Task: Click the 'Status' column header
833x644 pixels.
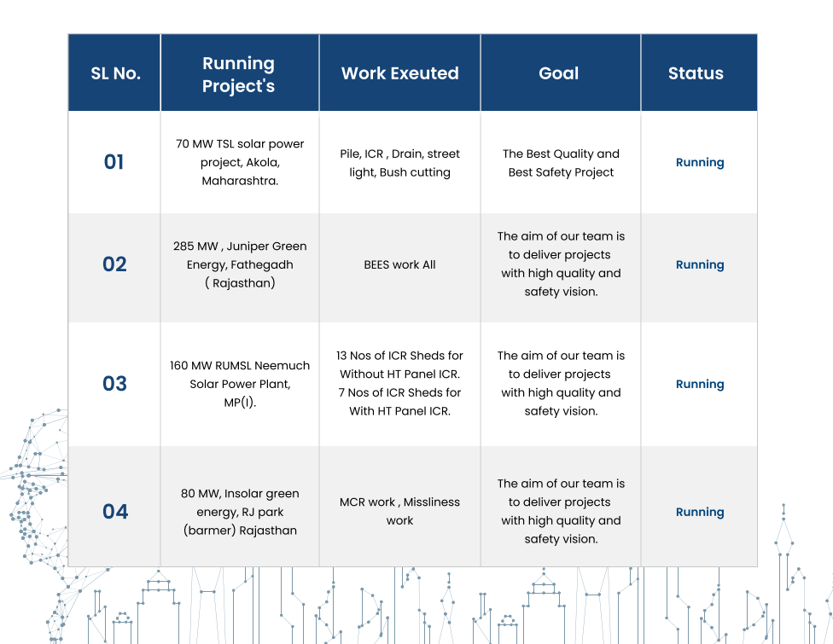Action: [x=696, y=73]
